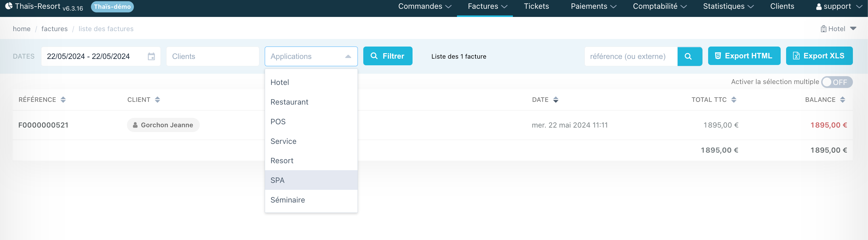The height and width of the screenshot is (240, 868).
Task: Focus the date range input field
Action: coord(101,56)
